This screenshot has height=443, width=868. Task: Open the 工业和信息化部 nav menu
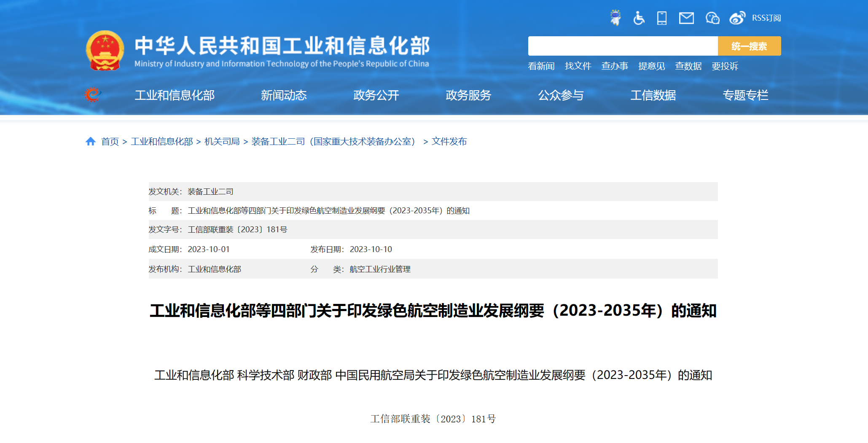[x=175, y=95]
